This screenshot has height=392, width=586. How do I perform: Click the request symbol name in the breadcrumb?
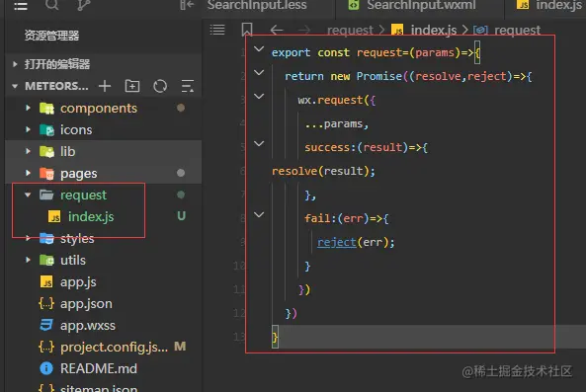tap(517, 30)
